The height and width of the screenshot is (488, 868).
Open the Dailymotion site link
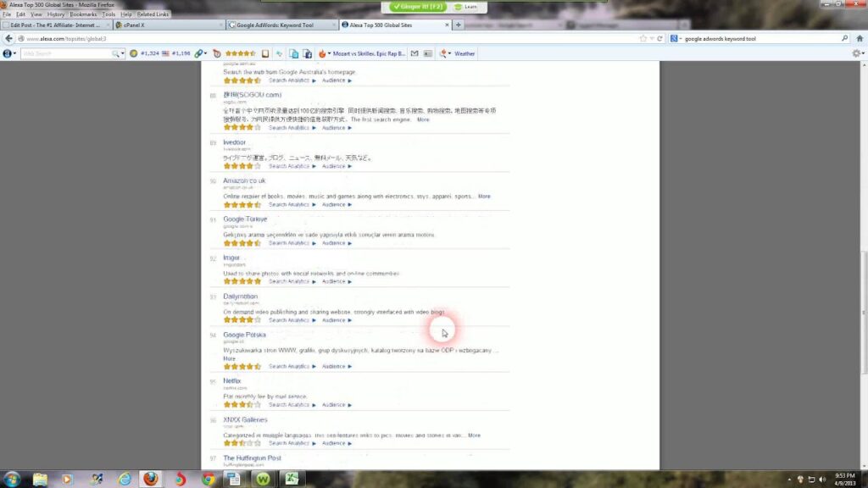tap(240, 297)
